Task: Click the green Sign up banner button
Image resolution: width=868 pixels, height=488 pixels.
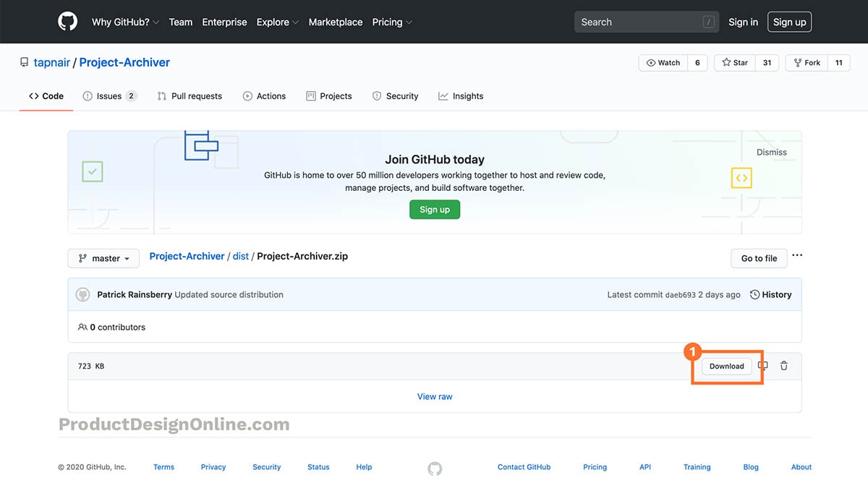Action: point(435,210)
